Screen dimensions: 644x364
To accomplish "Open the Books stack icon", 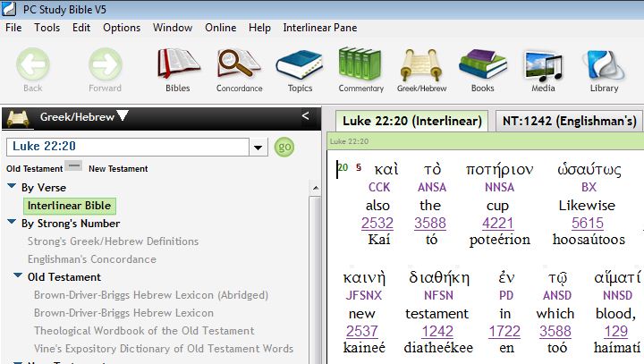I will pyautogui.click(x=483, y=63).
